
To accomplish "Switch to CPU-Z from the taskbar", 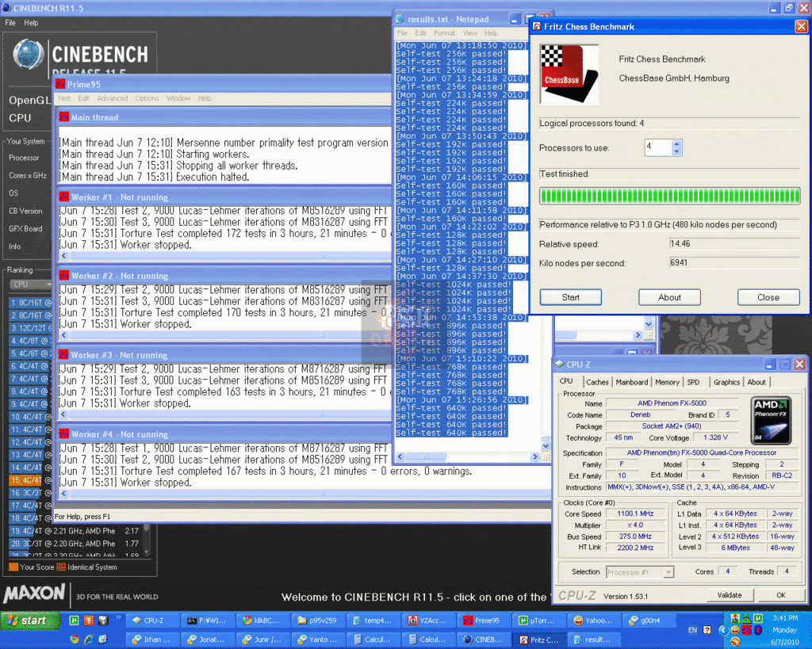I will [x=153, y=620].
